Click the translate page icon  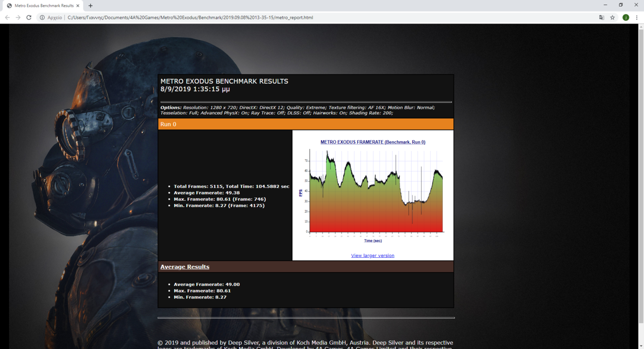tap(601, 17)
